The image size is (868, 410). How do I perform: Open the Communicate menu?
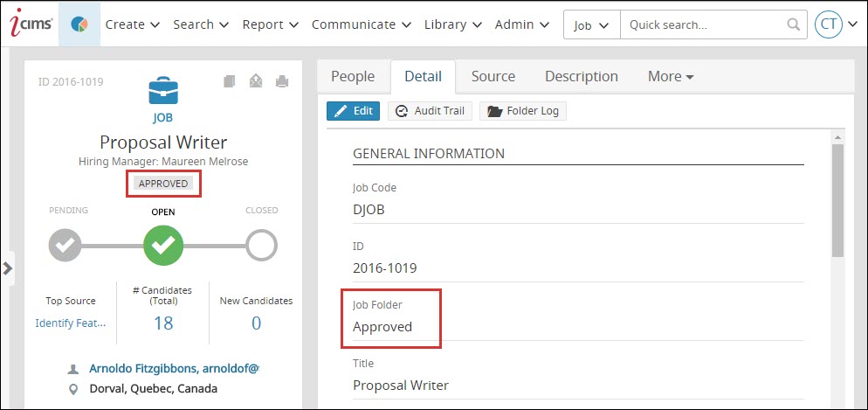(x=362, y=24)
